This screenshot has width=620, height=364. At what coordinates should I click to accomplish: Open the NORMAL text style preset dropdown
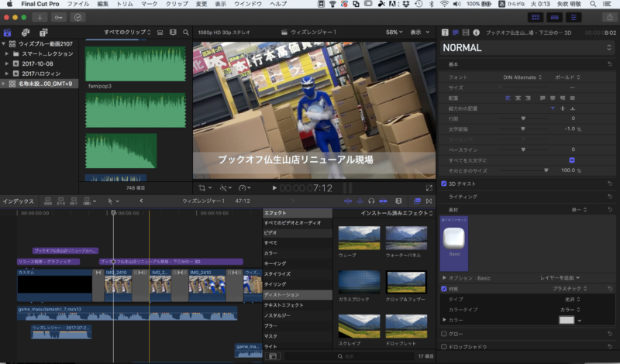527,48
